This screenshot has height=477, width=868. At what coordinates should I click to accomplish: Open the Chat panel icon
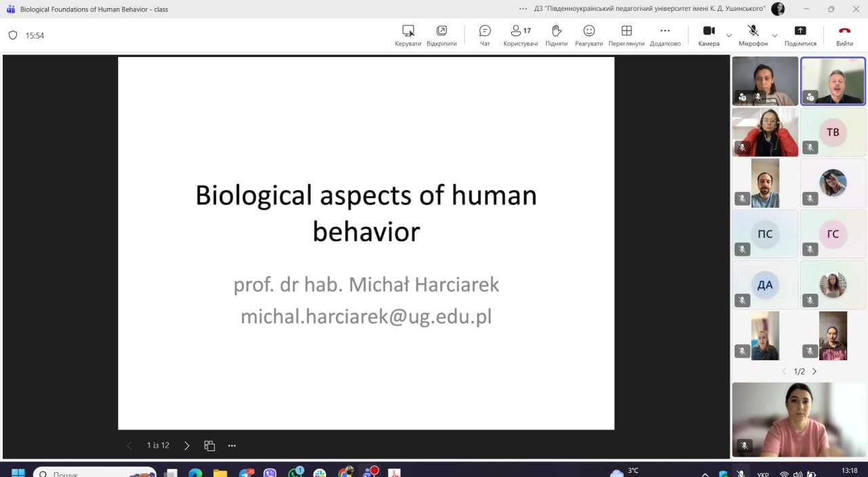coord(485,31)
